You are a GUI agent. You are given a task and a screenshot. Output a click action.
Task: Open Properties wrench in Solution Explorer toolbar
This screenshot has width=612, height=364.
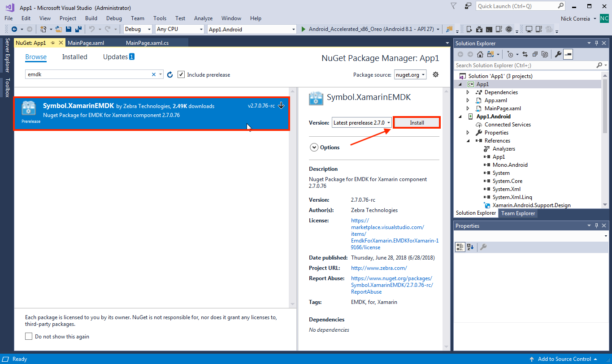(558, 54)
